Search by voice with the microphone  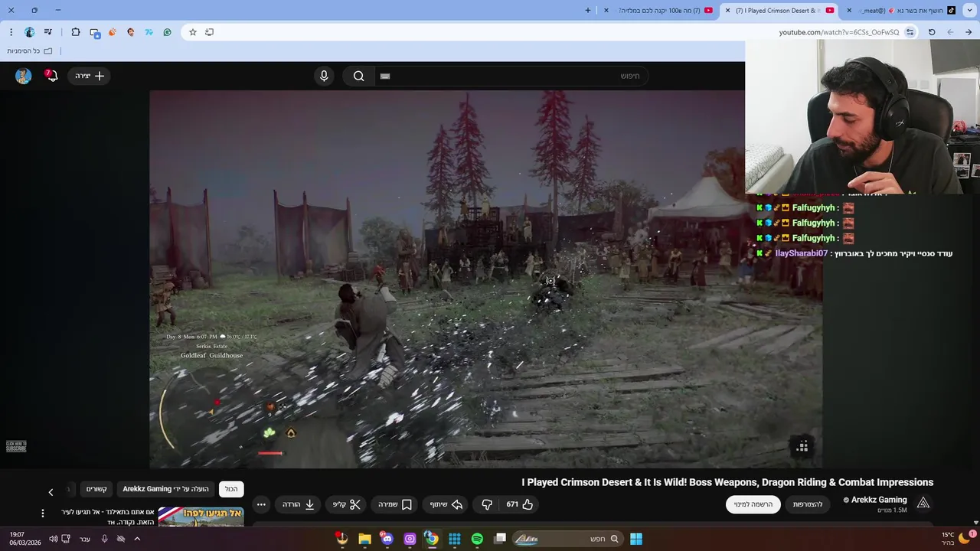[324, 76]
